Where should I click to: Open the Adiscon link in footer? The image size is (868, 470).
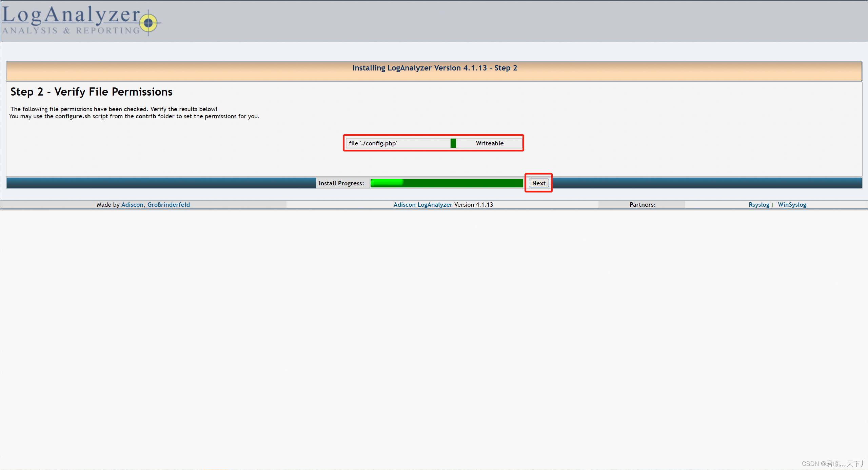pyautogui.click(x=132, y=204)
